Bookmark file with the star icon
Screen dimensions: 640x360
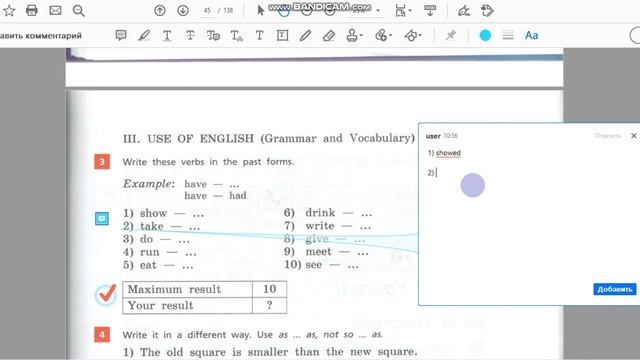click(x=9, y=11)
